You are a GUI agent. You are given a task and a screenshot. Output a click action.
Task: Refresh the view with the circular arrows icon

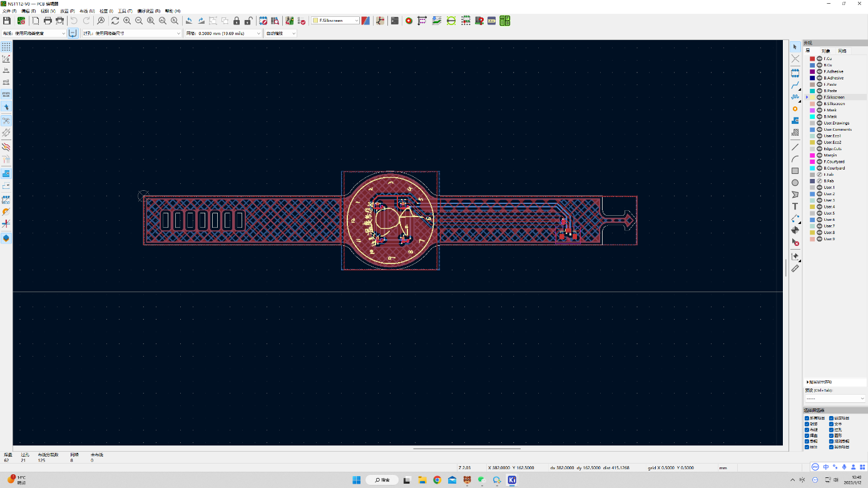[115, 21]
